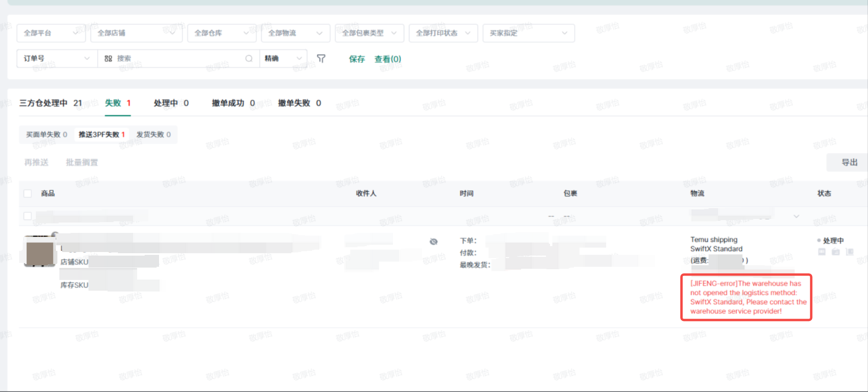Image resolution: width=868 pixels, height=392 pixels.
Task: Click the package box icon under status
Action: pyautogui.click(x=836, y=252)
